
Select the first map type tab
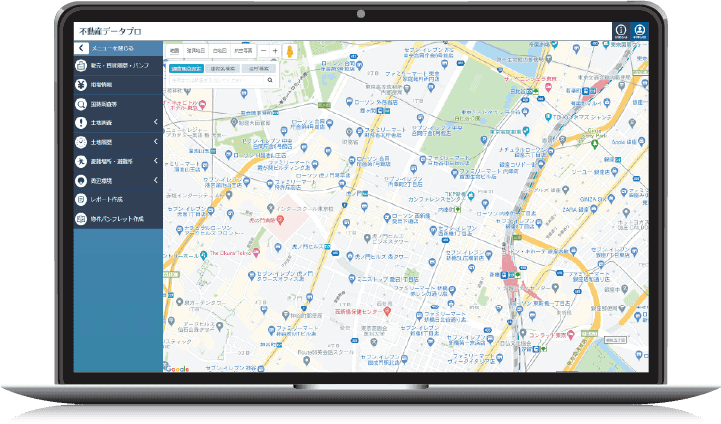pyautogui.click(x=174, y=50)
